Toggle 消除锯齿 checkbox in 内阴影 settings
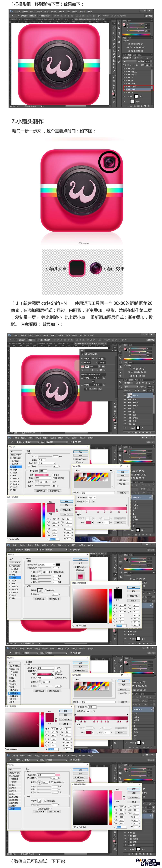Viewport: 162px width, 868px height. tap(45, 590)
